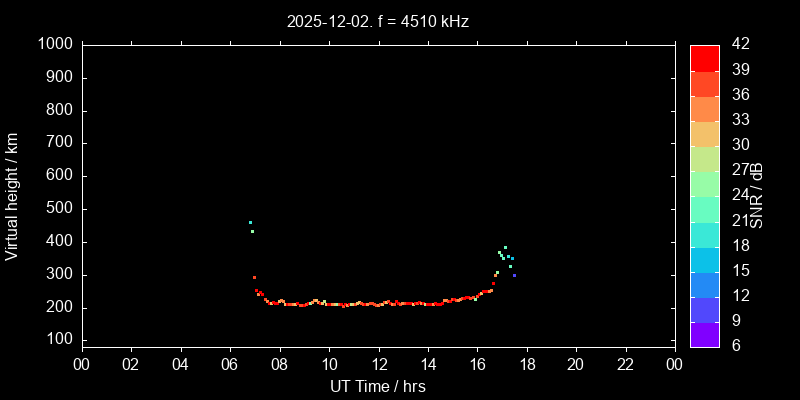Click the 08 tick on the time axis
The width and height of the screenshot is (800, 400).
[280, 364]
